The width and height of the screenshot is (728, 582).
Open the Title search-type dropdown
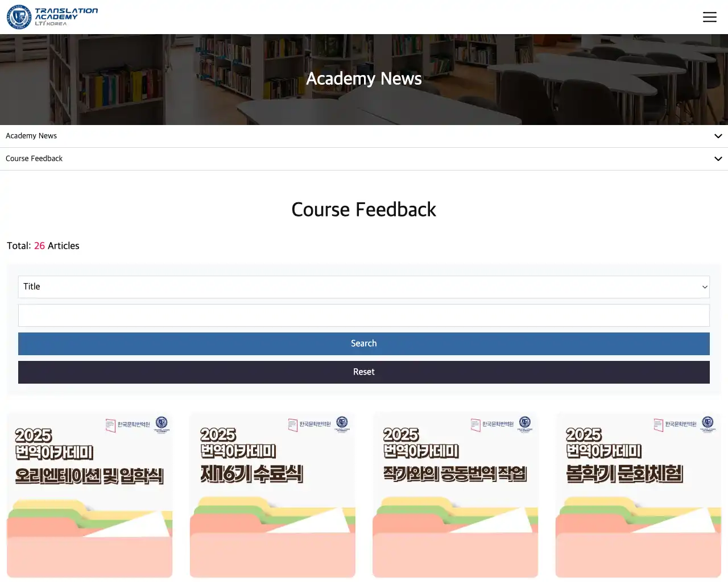(x=363, y=287)
